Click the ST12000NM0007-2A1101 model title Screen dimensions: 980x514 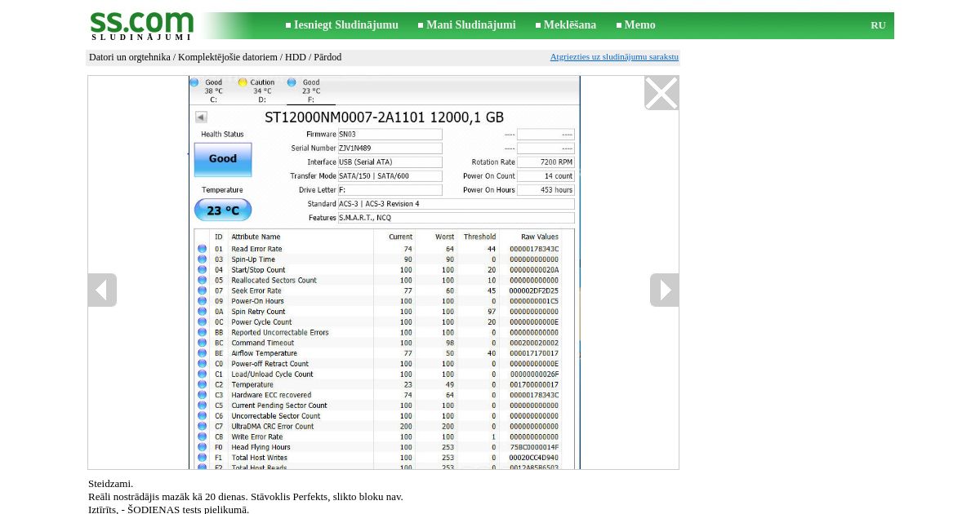(384, 117)
